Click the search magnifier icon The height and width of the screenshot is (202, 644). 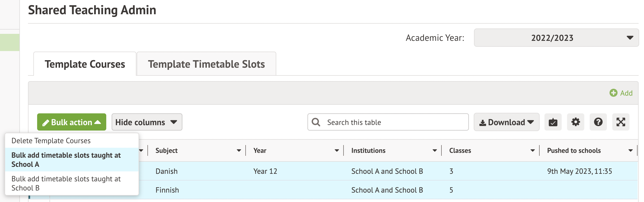pyautogui.click(x=316, y=122)
